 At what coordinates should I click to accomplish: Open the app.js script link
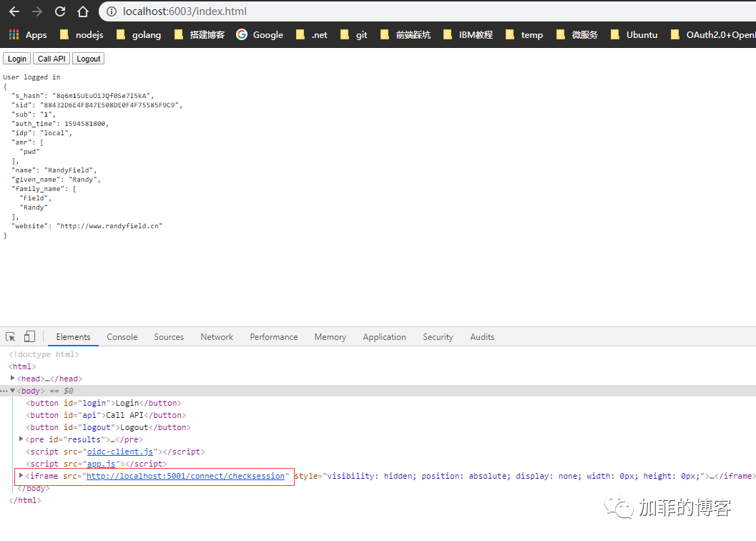[x=102, y=464]
